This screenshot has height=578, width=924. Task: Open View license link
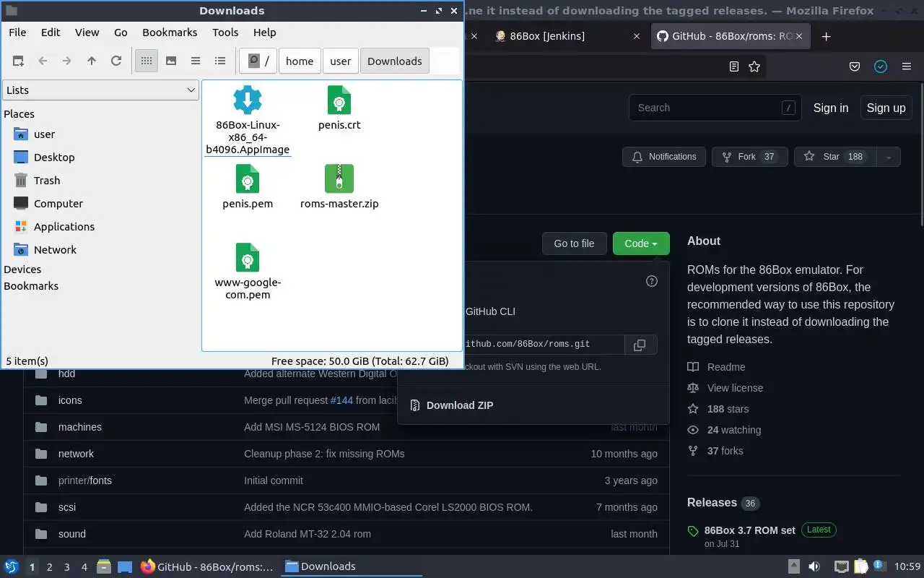(735, 388)
